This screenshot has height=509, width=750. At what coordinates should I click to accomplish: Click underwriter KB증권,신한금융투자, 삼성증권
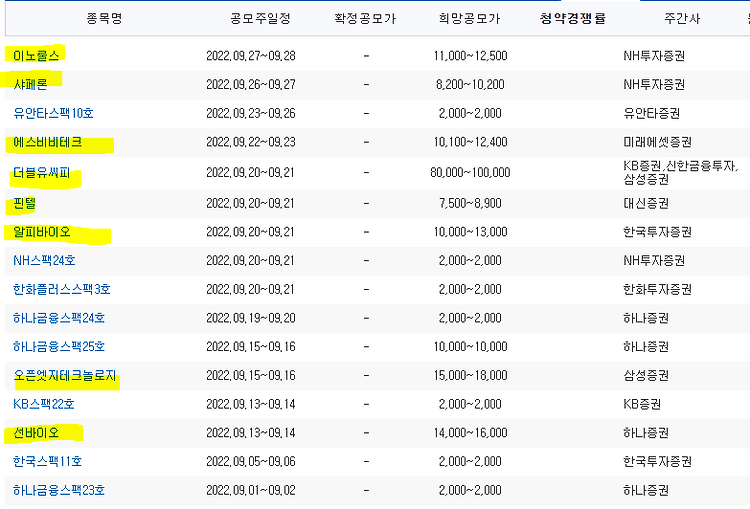coord(681,173)
